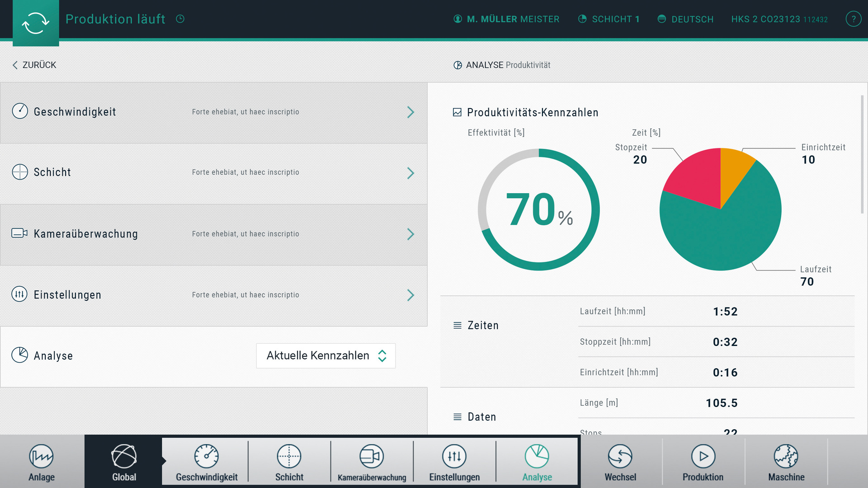Click the Produktion play icon
The image size is (868, 488).
point(703,456)
